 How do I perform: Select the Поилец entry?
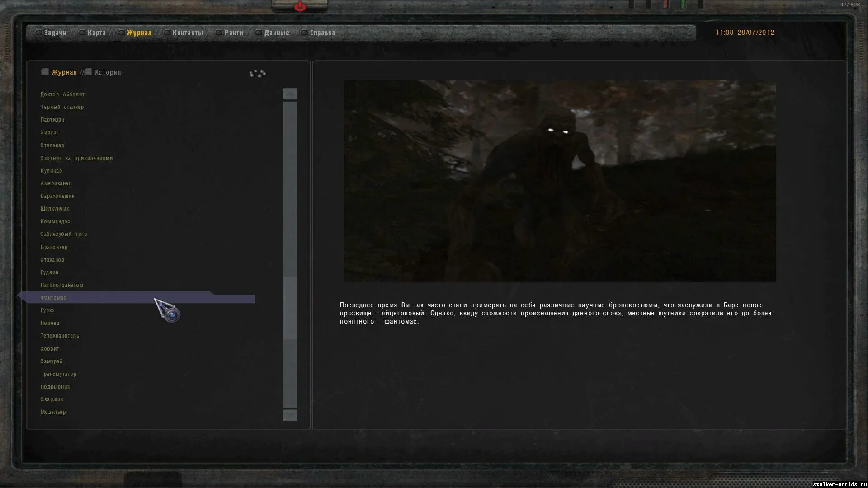(50, 323)
